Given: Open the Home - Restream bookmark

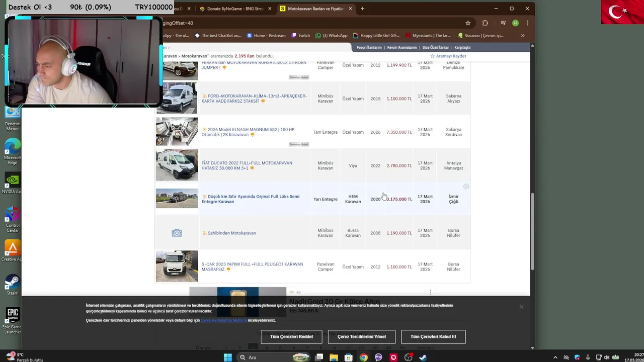Looking at the screenshot, I should pyautogui.click(x=266, y=36).
